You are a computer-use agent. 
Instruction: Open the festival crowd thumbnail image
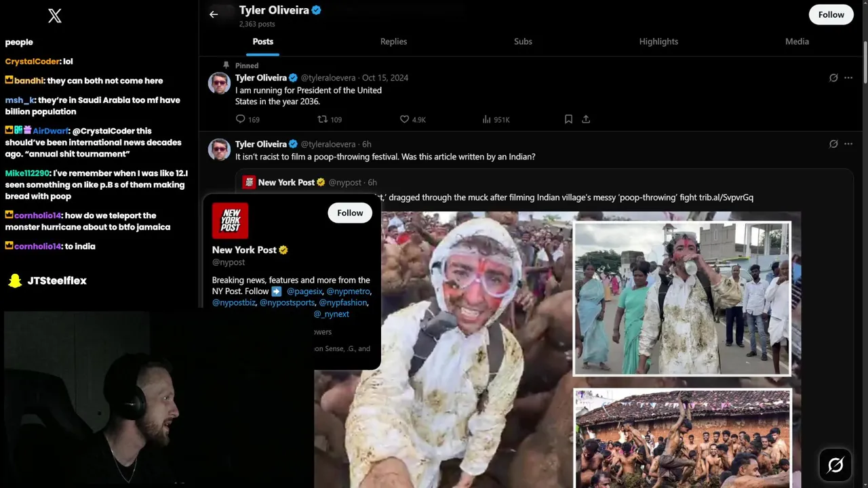(x=682, y=438)
